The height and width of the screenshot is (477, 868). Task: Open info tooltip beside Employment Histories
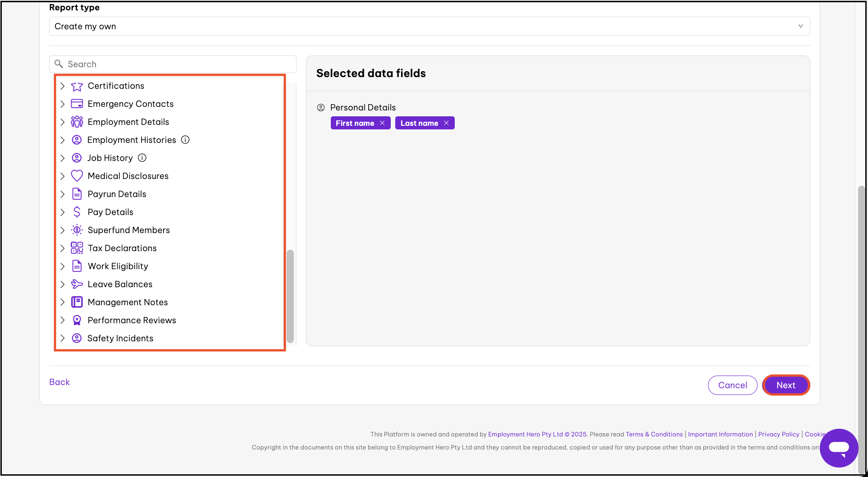[x=185, y=140]
